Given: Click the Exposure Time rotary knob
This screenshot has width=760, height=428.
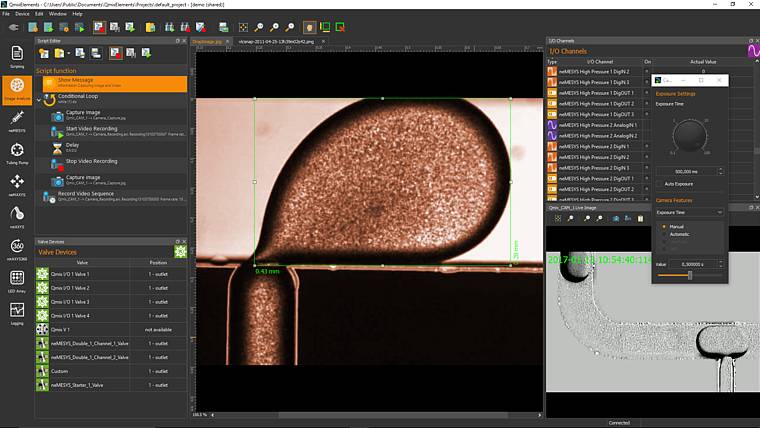Looking at the screenshot, I should click(x=689, y=136).
